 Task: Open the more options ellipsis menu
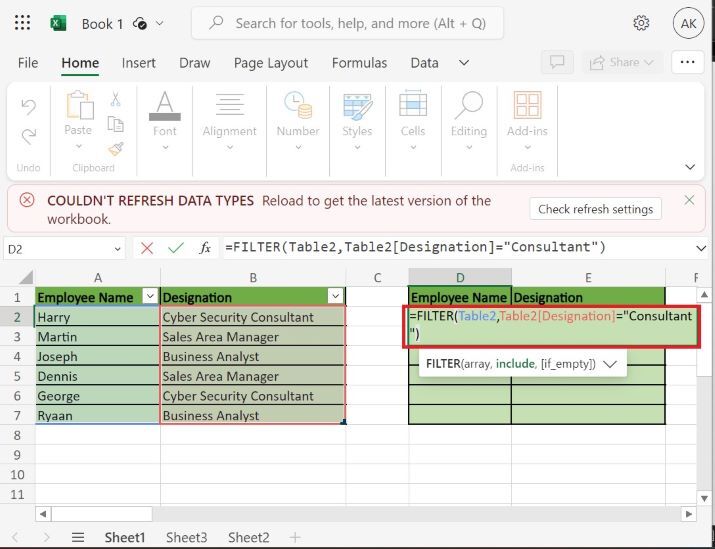pos(687,62)
